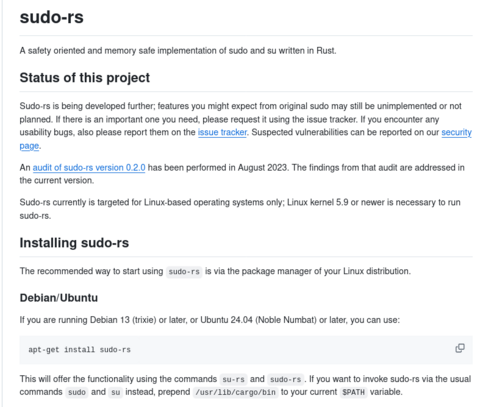Follow the security page link
The width and height of the screenshot is (480, 407).
coord(456,132)
